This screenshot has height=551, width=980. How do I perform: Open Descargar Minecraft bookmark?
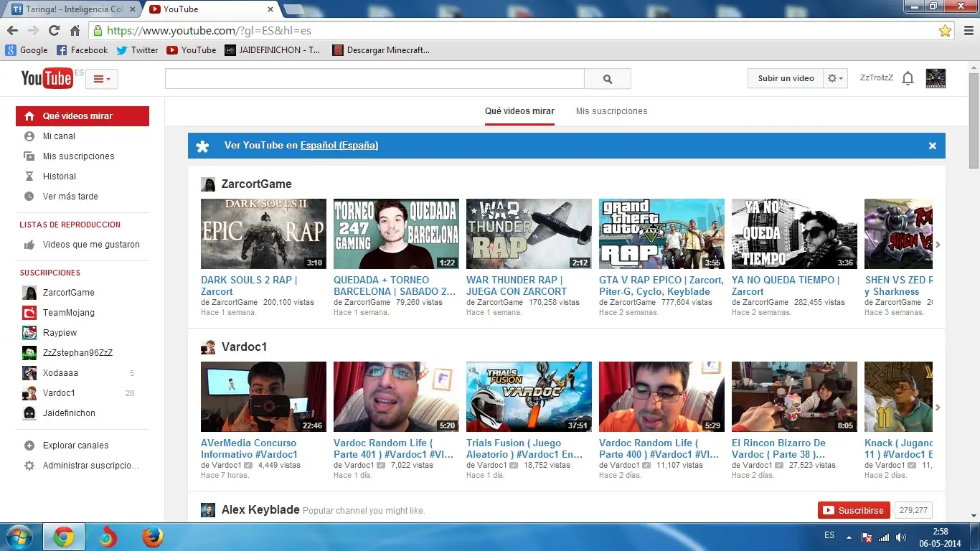[381, 50]
